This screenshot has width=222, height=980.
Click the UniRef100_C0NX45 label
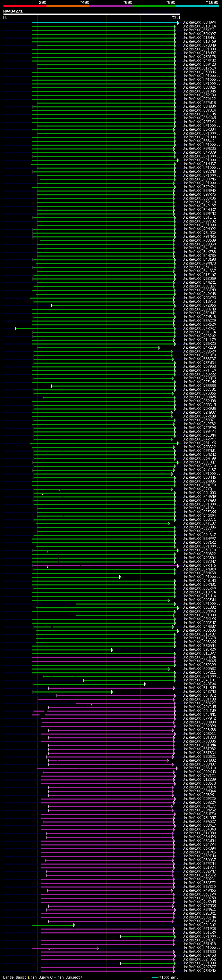(x=199, y=661)
